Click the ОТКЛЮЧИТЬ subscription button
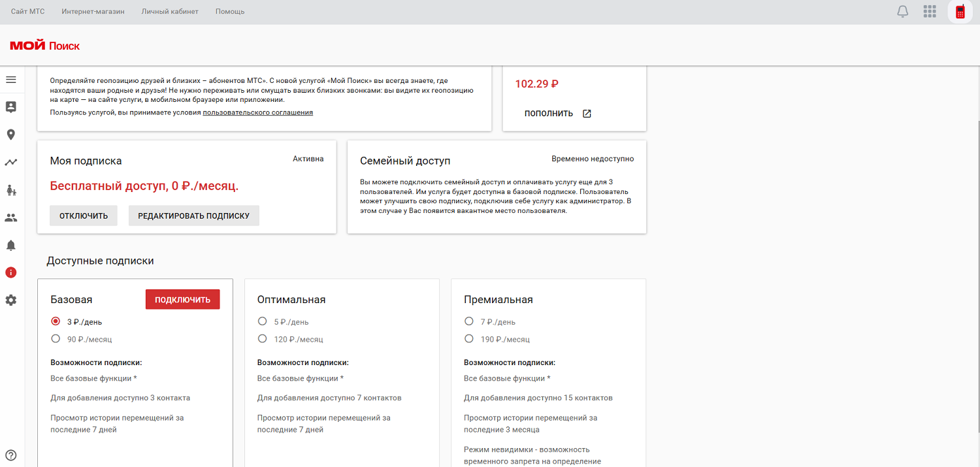Screen dimensions: 980x467 click(84, 216)
